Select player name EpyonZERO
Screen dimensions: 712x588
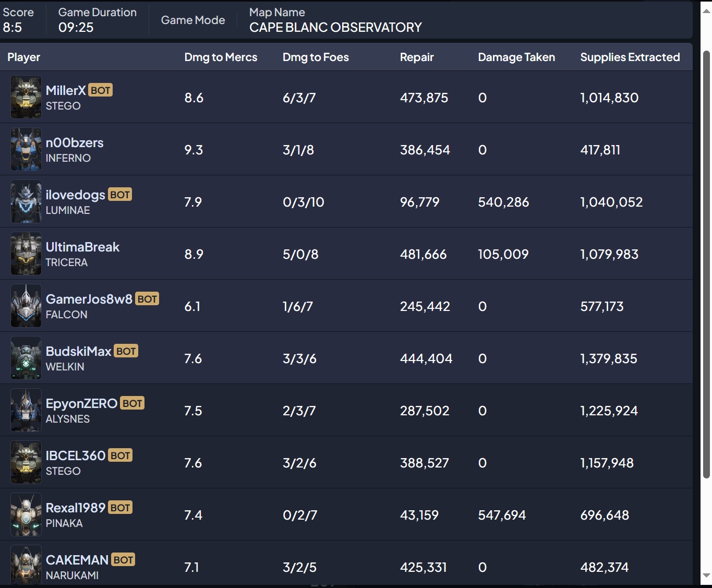tap(82, 404)
